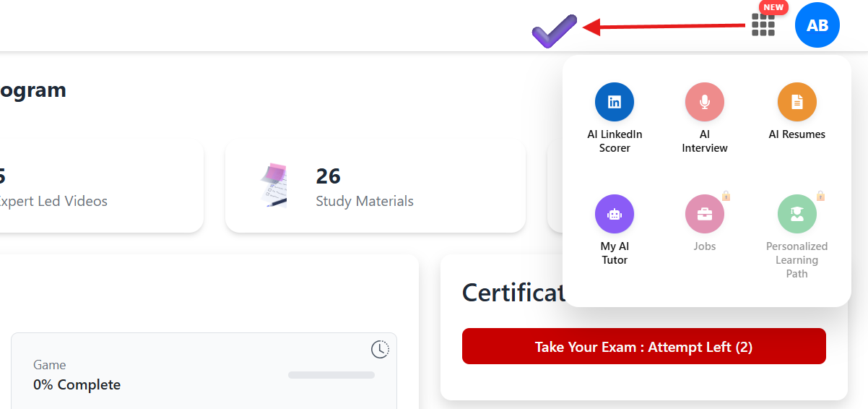Select the My AI Tutor robot icon
The width and height of the screenshot is (868, 409).
pos(615,214)
